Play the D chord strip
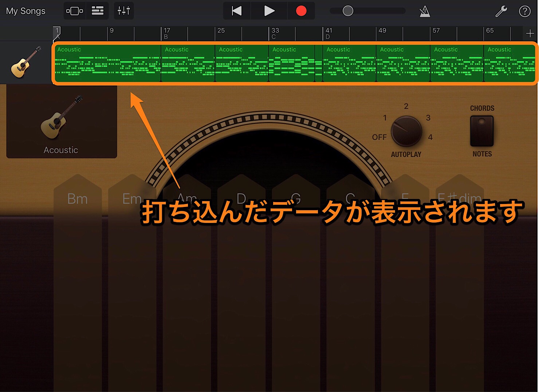The width and height of the screenshot is (539, 392). [241, 283]
